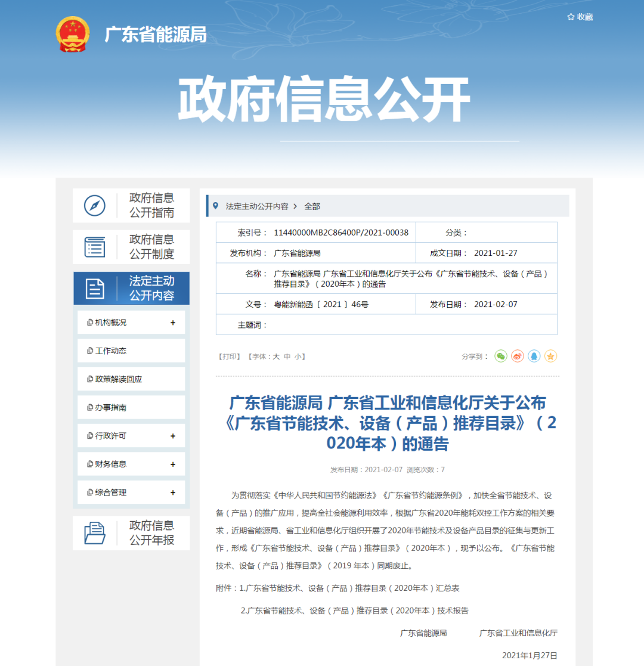Screen dimensions: 644x666
Task: Expand the 财务信息 section
Action: click(173, 464)
